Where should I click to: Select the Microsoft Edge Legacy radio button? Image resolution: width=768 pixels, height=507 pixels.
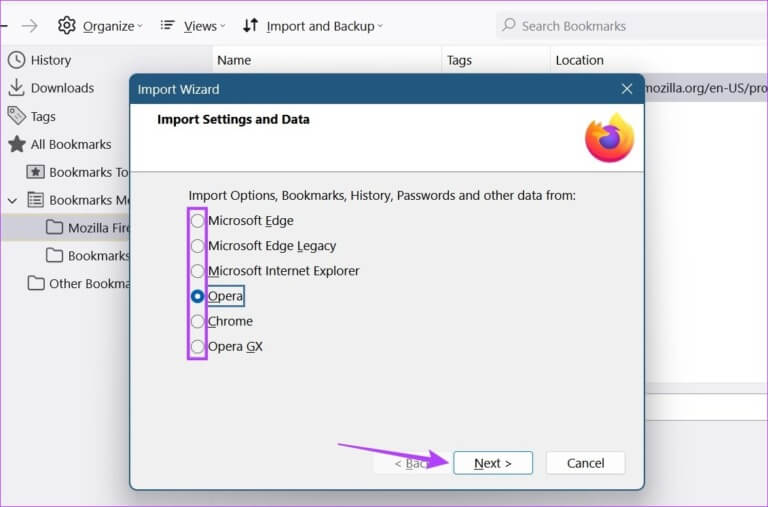click(x=197, y=245)
